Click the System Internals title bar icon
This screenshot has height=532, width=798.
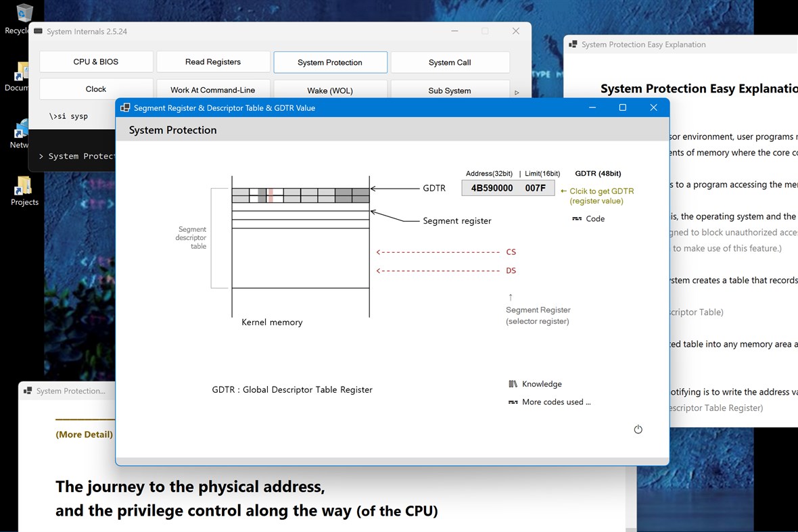39,31
